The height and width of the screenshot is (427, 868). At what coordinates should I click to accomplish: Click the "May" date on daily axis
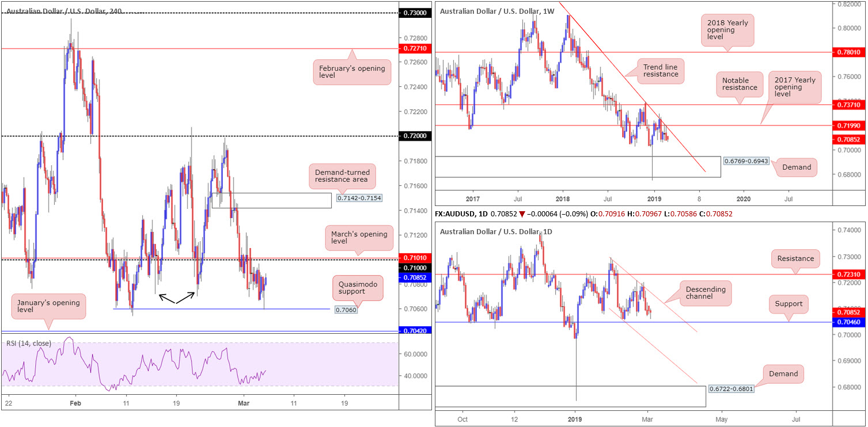tap(721, 418)
